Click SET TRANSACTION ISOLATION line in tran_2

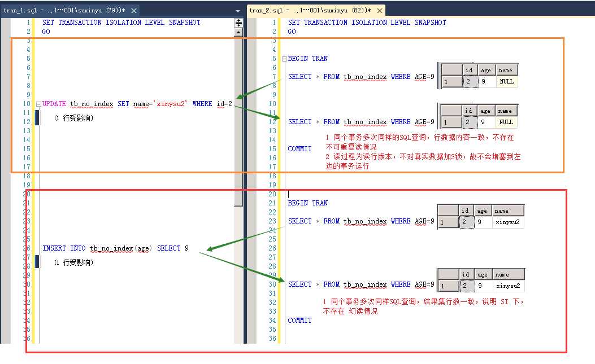[367, 23]
